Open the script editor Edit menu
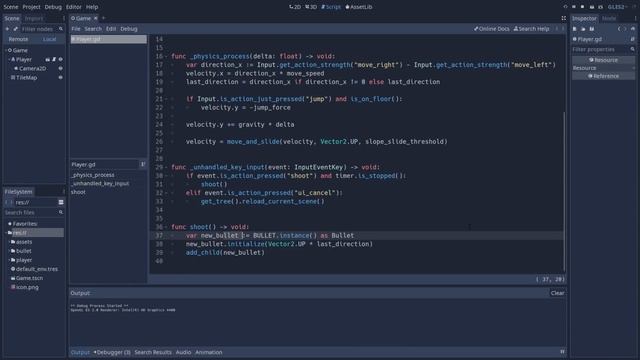This screenshot has height=360, width=640. [111, 29]
